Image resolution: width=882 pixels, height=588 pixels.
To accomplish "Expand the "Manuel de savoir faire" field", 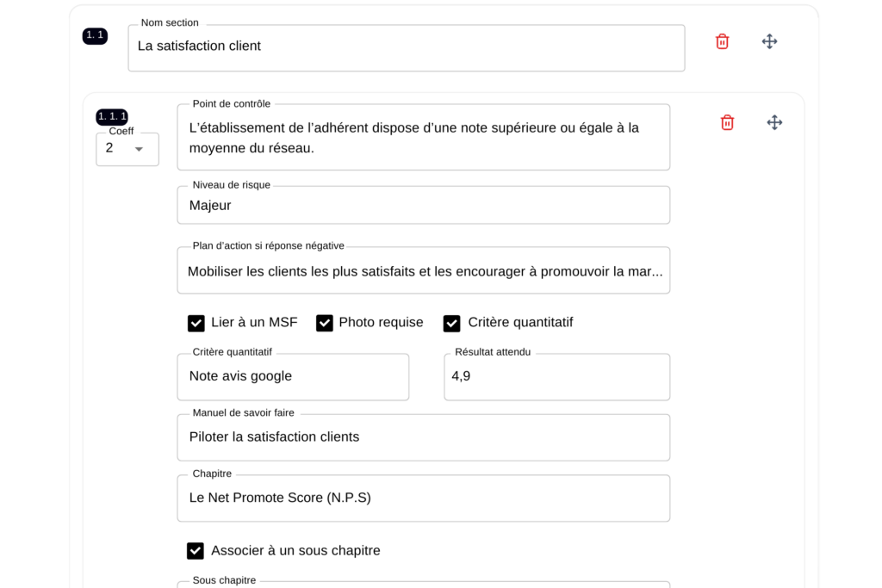I will 423,437.
